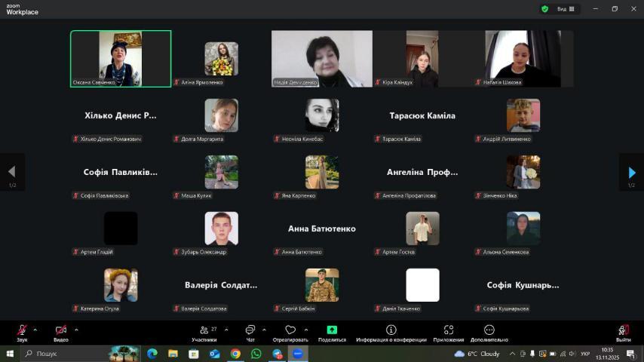The height and width of the screenshot is (362, 644).
Task: Select Оксана Савченко's video thumbnail
Action: tap(121, 59)
